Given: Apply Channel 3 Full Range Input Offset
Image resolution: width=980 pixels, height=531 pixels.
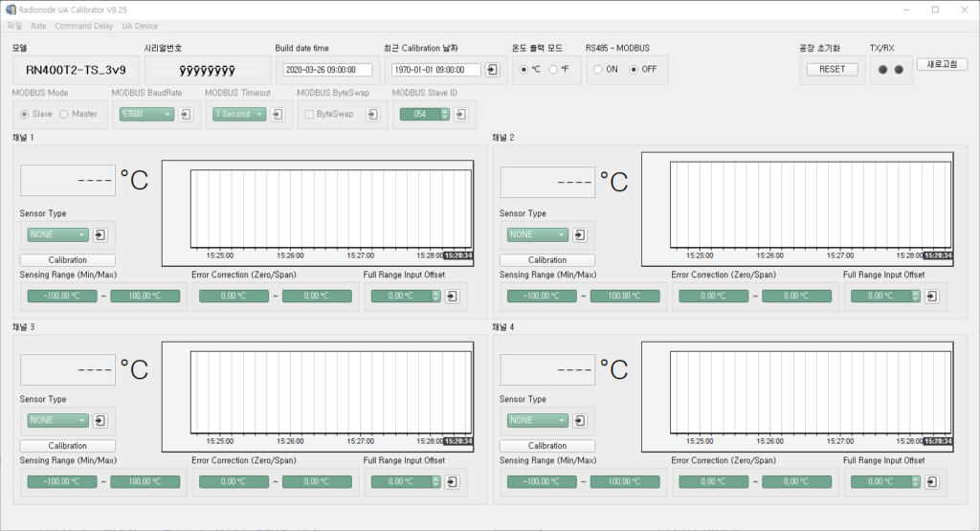Looking at the screenshot, I should point(452,481).
